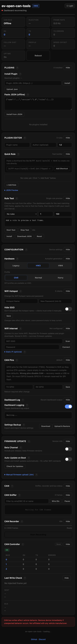Click help icon beside Install Plugin
The width and height of the screenshot is (77, 644).
[x=20, y=74]
